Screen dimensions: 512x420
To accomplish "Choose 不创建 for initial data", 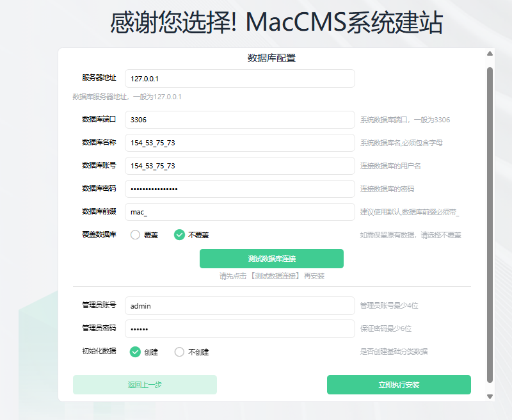I will (x=180, y=351).
